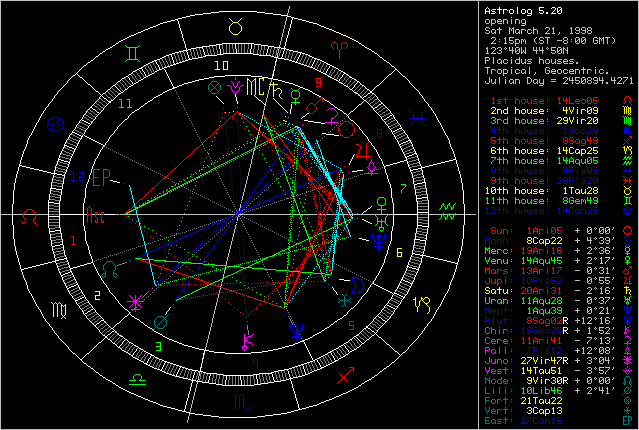Click the Part of Fortune symbol inside the wheel
The height and width of the screenshot is (430, 639).
[214, 87]
